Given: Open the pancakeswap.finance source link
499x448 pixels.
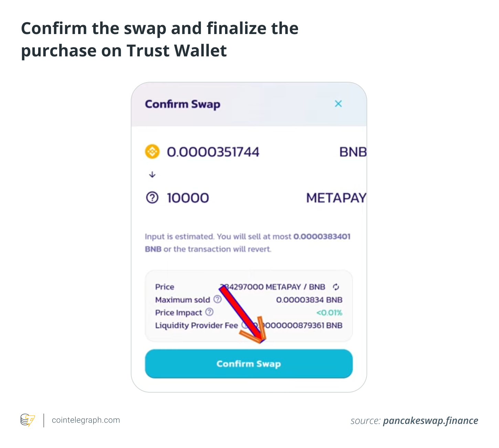Looking at the screenshot, I should click(430, 420).
